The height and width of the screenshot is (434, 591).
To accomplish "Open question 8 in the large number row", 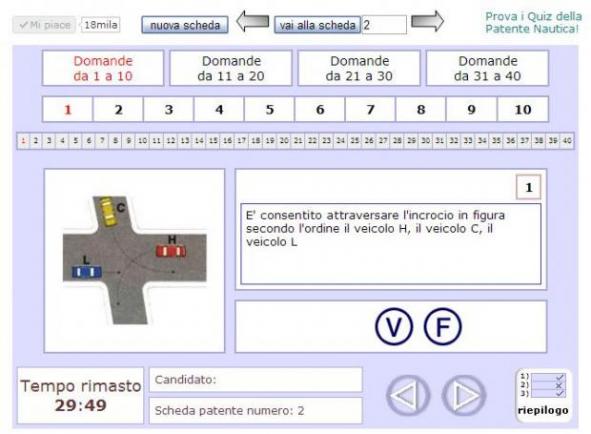I will coord(421,109).
